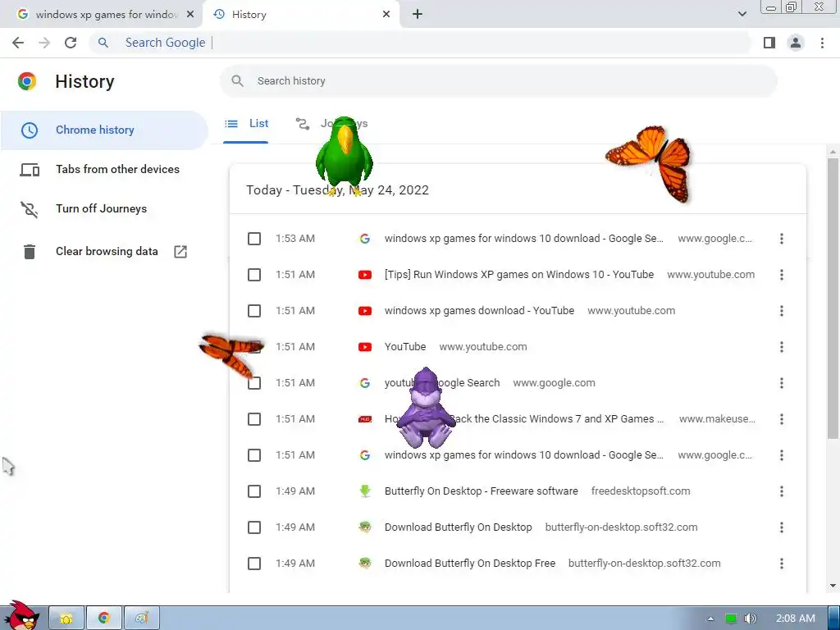Click the green download favicon of freedesktopsoft entry
Screen dimensions: 840x630
point(365,491)
